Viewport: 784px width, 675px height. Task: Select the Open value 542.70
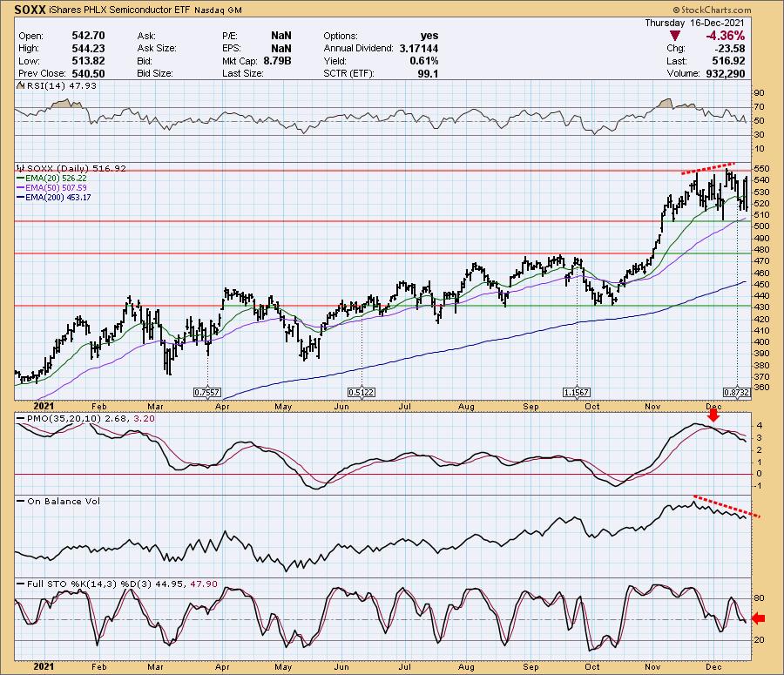tap(89, 36)
